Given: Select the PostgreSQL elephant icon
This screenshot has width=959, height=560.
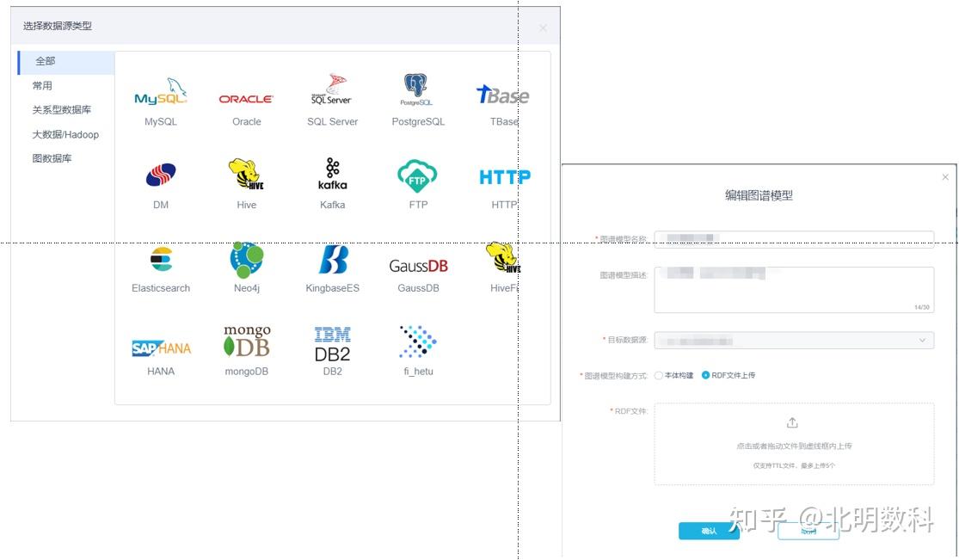Looking at the screenshot, I should coord(416,89).
